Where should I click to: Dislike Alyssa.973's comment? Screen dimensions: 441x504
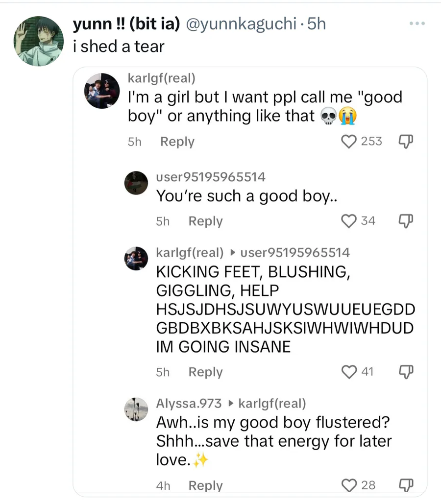(x=405, y=485)
